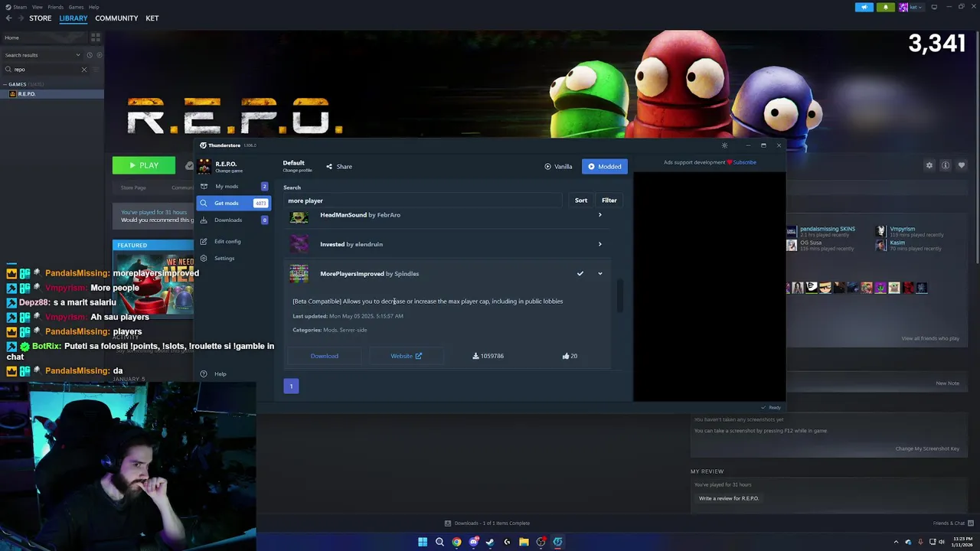980x551 pixels.
Task: Expand the HeadManSound mod entry
Action: pos(599,215)
